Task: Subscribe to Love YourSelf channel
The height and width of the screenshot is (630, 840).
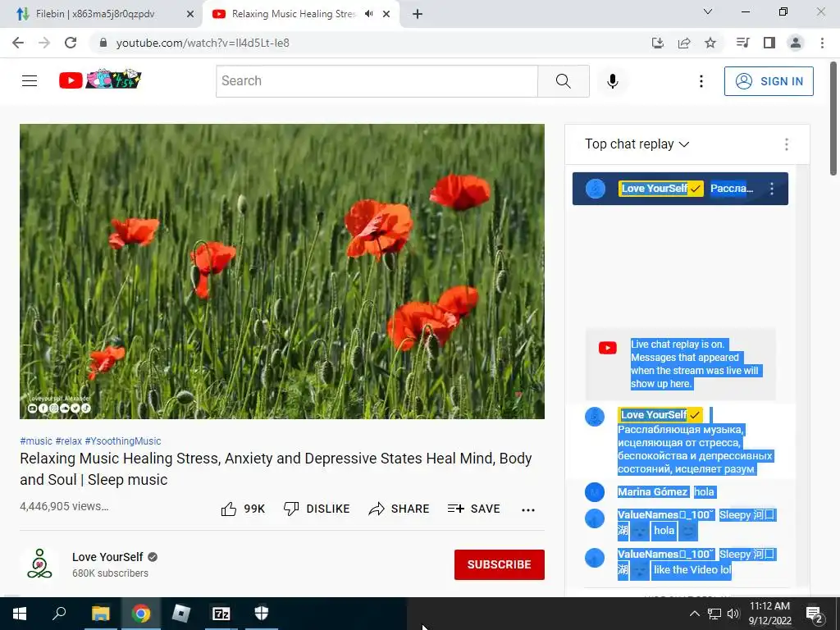Action: click(x=500, y=564)
